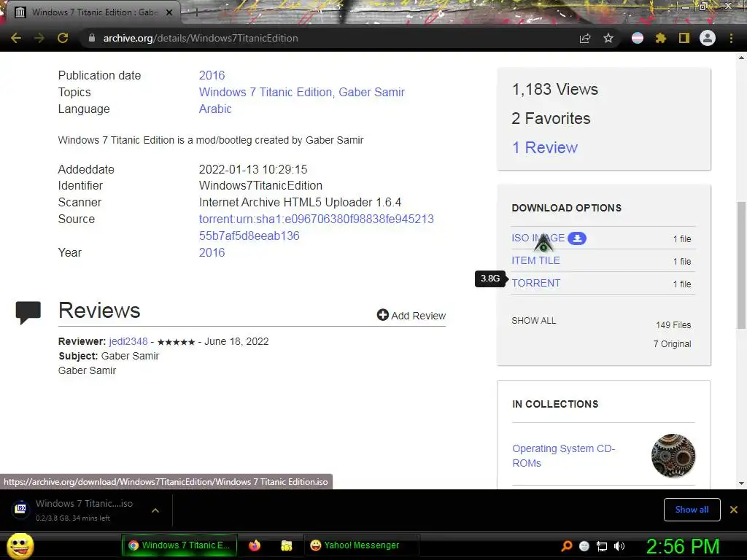Open the 2016 publication date link
Viewport: 747px width, 560px height.
pyautogui.click(x=212, y=75)
